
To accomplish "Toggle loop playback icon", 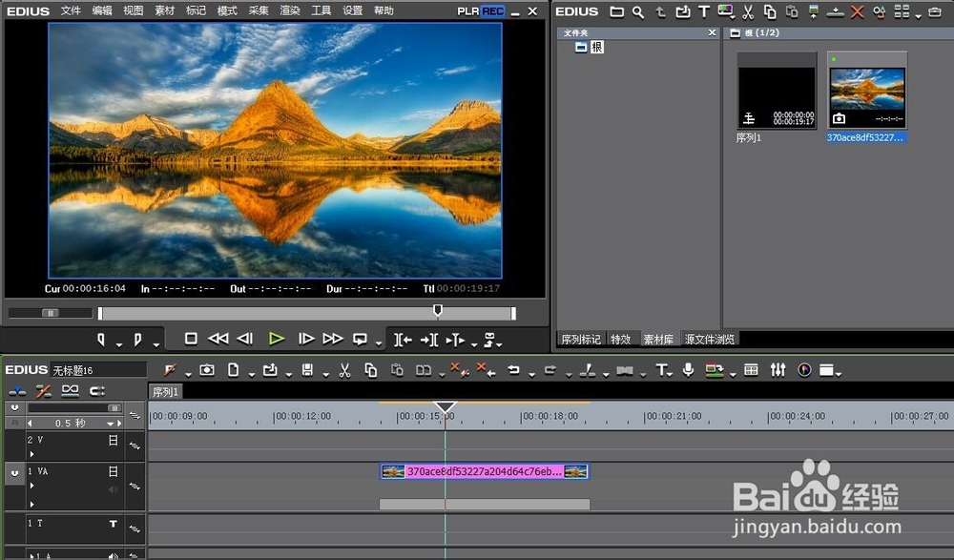I will (x=361, y=339).
